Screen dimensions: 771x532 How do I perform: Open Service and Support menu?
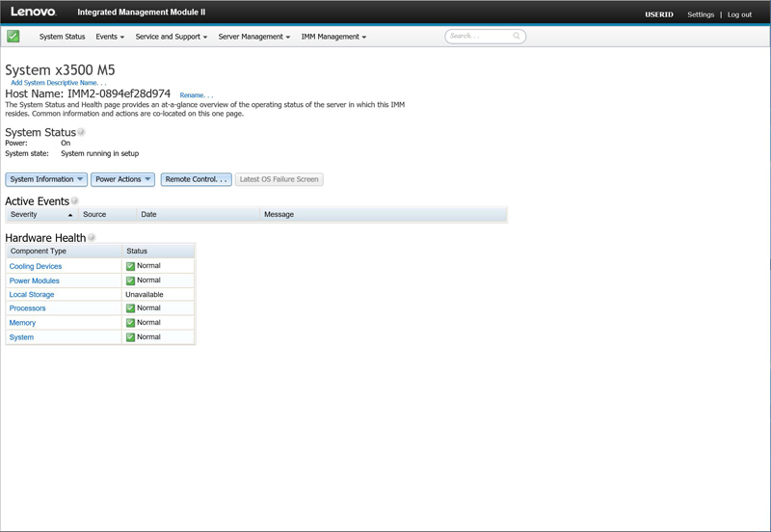(x=172, y=37)
